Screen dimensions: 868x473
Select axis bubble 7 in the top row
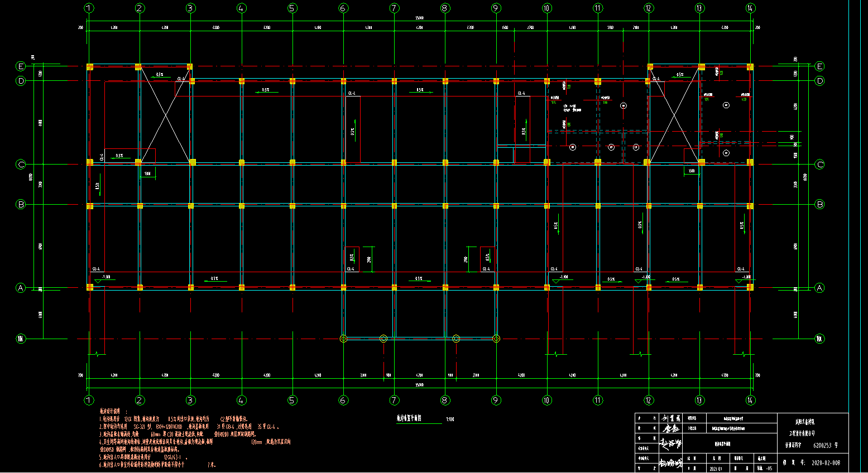[395, 8]
